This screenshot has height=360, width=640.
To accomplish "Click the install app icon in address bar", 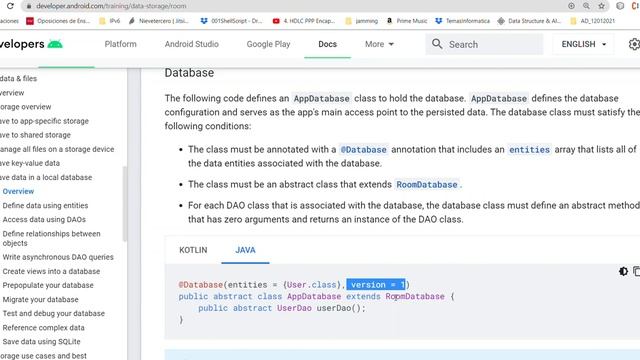I will [571, 6].
